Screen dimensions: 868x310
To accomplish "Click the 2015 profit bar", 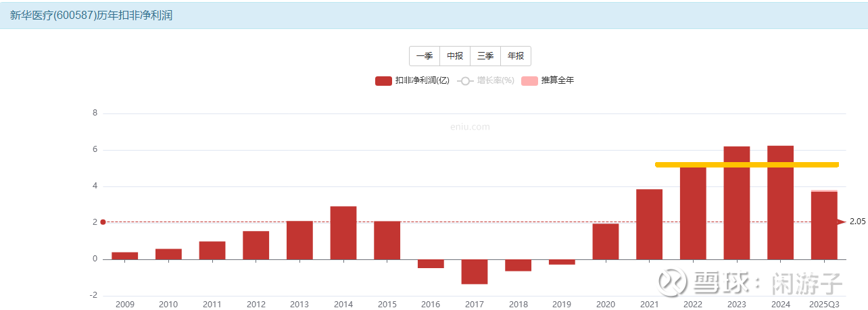I will click(387, 240).
